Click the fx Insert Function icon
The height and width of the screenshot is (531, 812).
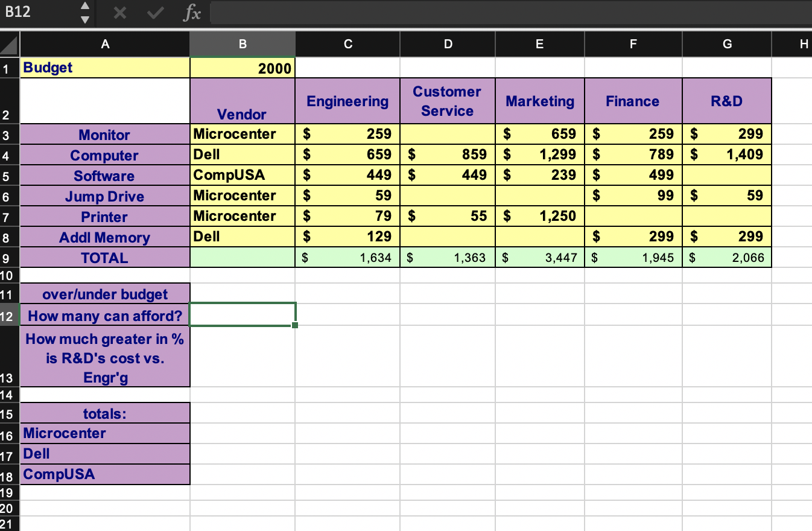pyautogui.click(x=192, y=13)
